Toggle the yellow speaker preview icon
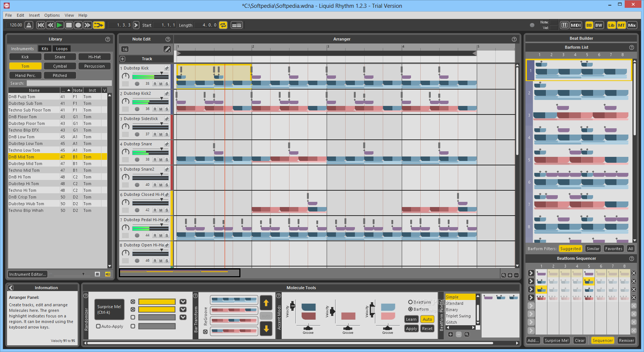 pyautogui.click(x=108, y=274)
